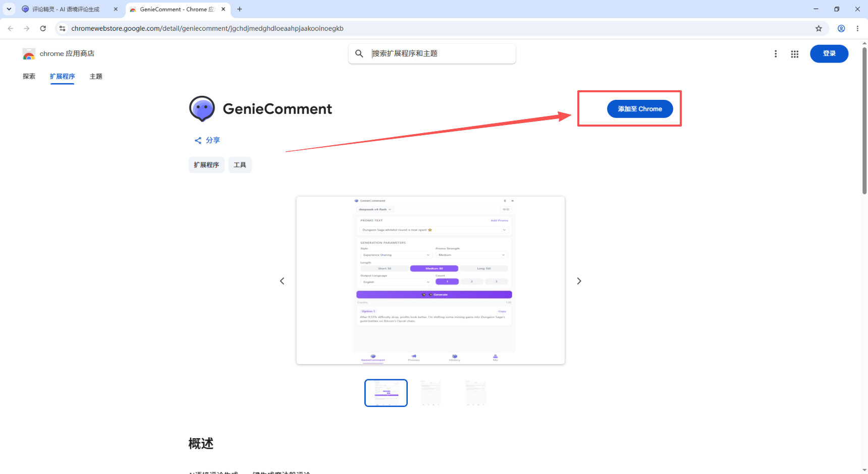Click the page vertical scrollbar

click(x=864, y=121)
